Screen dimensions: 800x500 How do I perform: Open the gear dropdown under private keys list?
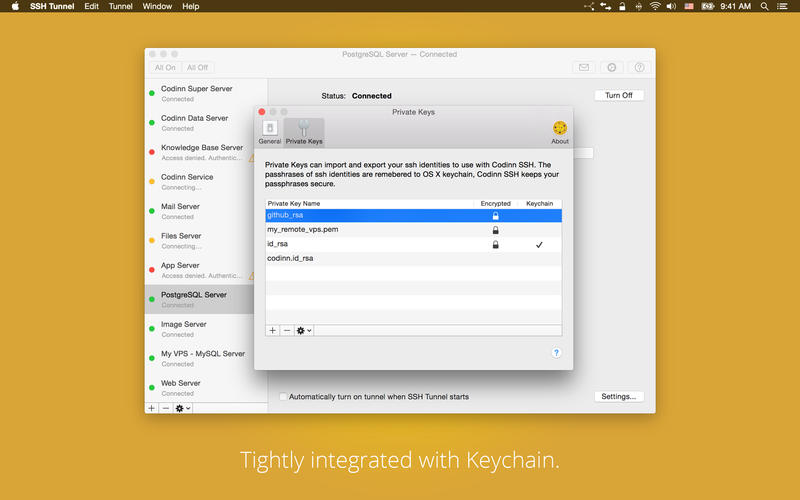(303, 330)
